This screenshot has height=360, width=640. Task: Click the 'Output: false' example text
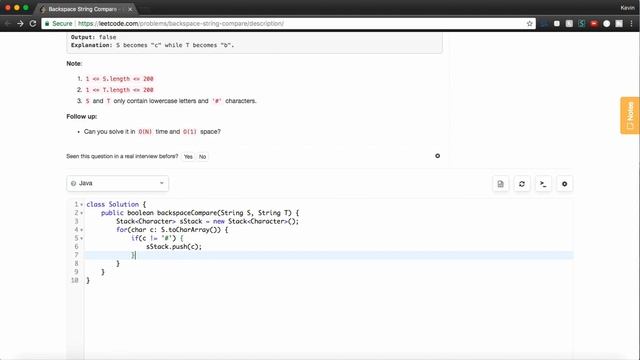click(x=93, y=37)
